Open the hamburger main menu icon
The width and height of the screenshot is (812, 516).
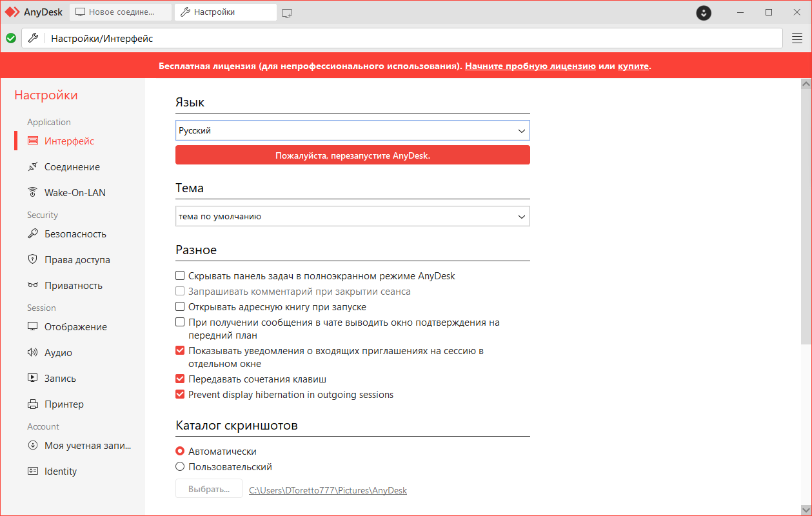[x=797, y=38]
